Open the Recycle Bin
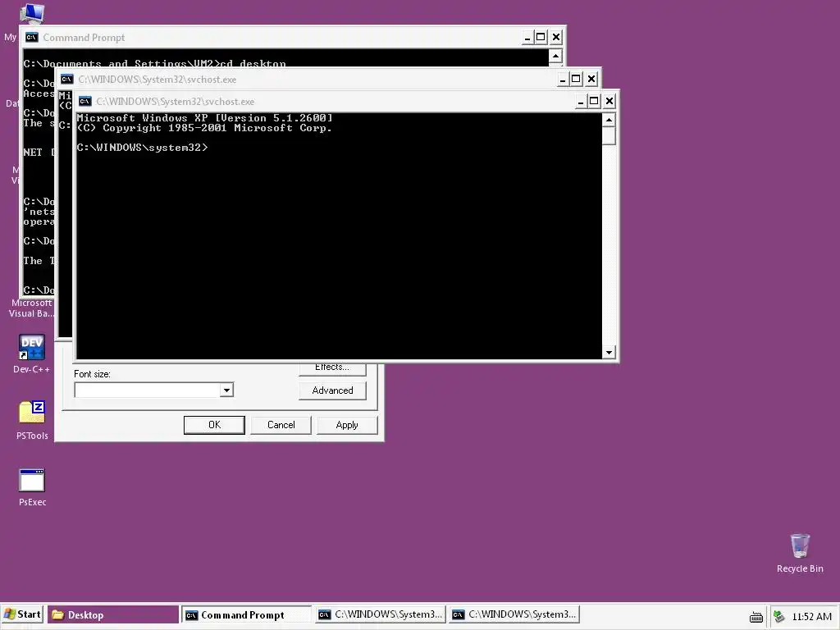The image size is (840, 630). coord(800,553)
